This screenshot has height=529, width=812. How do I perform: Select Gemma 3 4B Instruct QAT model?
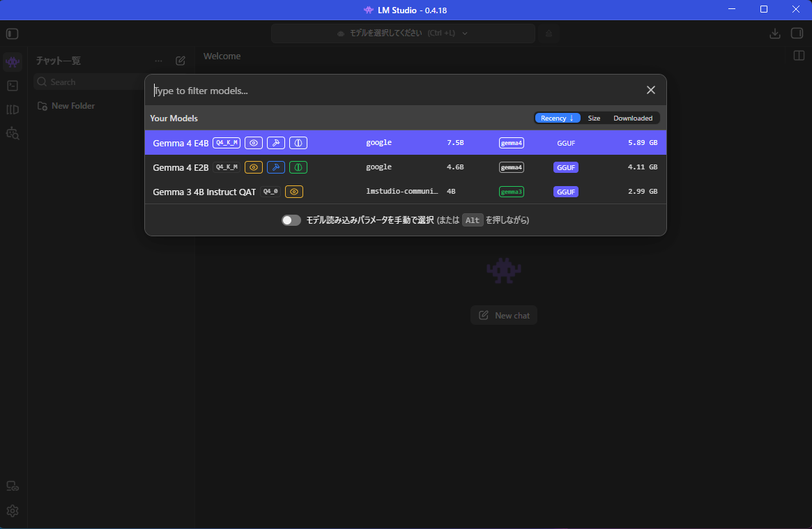point(406,191)
